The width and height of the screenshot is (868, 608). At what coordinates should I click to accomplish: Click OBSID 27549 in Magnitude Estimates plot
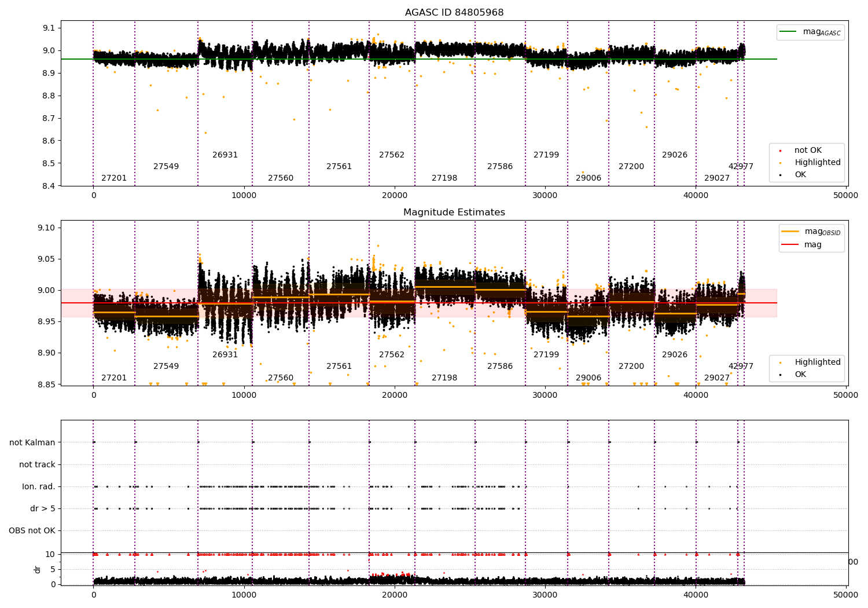coord(166,367)
